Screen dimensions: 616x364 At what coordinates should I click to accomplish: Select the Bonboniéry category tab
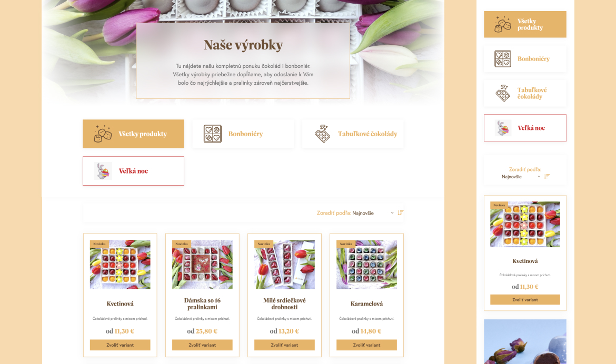coord(243,134)
